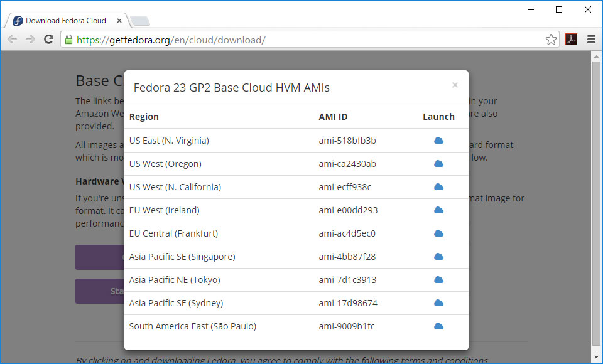
Task: Click the vertical scrollbar thumb
Action: coord(597,204)
